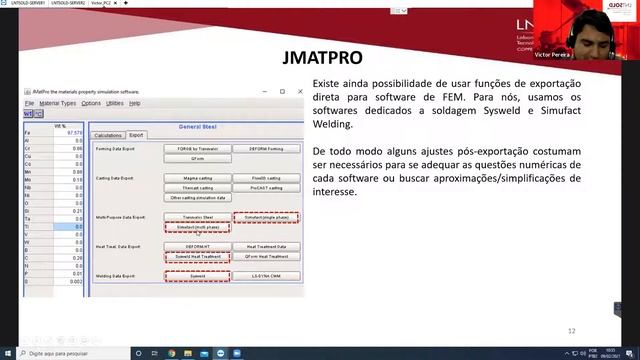Click the Sysweld Heat Treatment button
The image size is (640, 360).
(198, 257)
